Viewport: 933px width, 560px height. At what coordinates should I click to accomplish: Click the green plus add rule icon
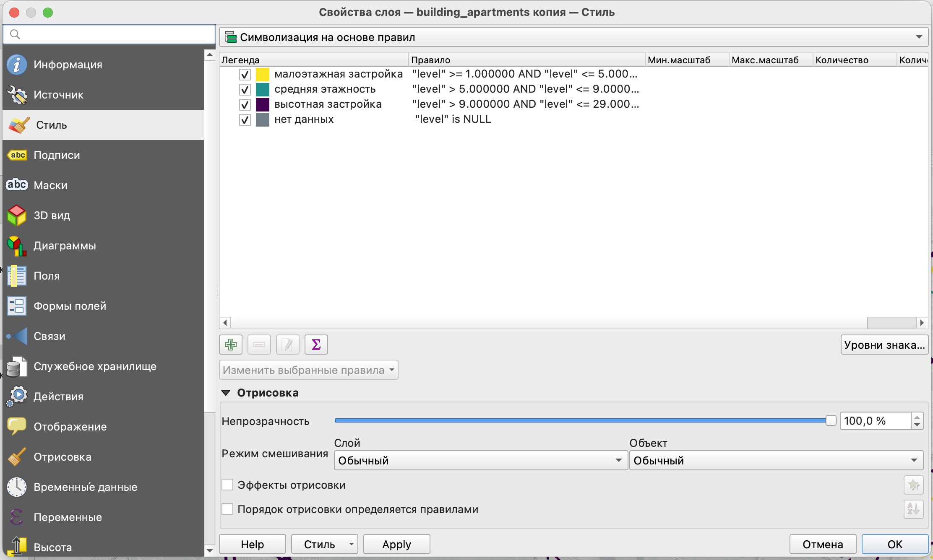pos(230,345)
